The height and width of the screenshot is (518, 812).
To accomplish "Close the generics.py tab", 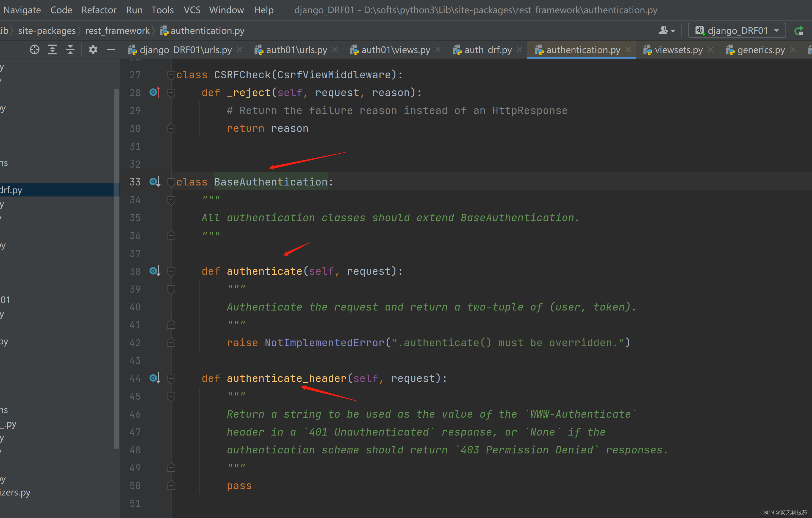I will 793,49.
